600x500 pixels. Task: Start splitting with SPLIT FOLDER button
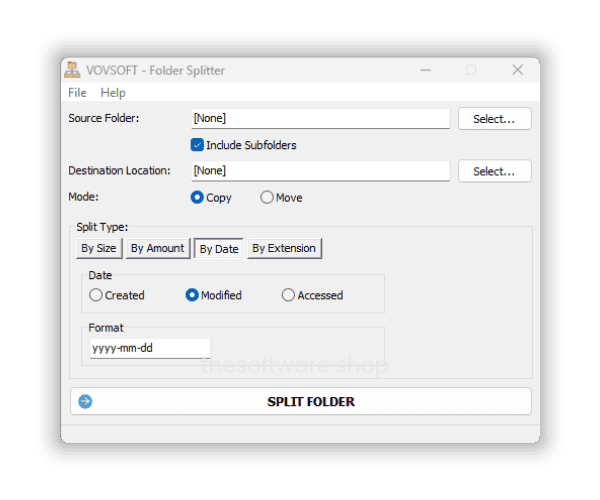coord(301,401)
